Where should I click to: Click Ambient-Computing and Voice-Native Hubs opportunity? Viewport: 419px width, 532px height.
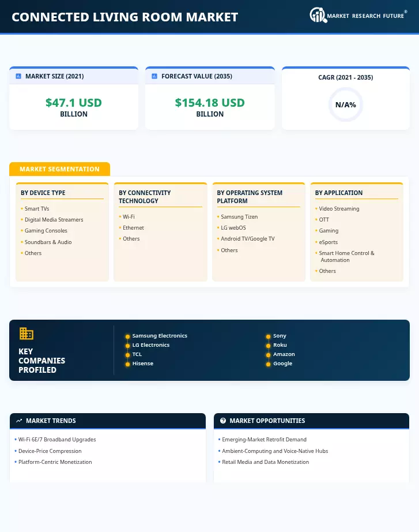(275, 451)
